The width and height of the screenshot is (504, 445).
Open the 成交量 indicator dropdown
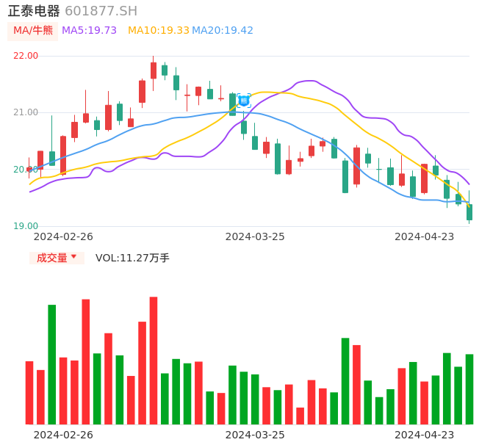pos(52,258)
